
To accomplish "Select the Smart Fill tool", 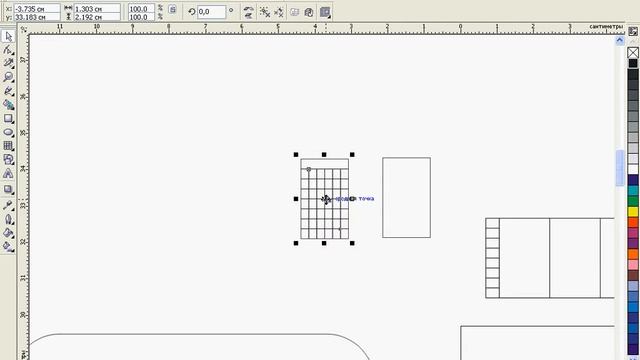I will (8, 104).
